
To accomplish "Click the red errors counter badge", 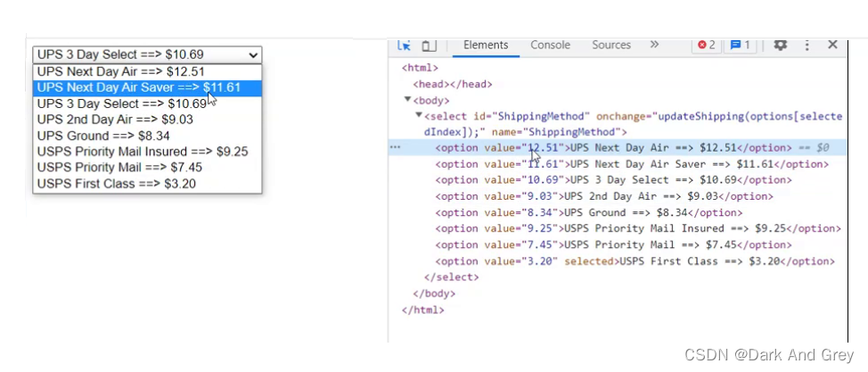I will (x=707, y=45).
